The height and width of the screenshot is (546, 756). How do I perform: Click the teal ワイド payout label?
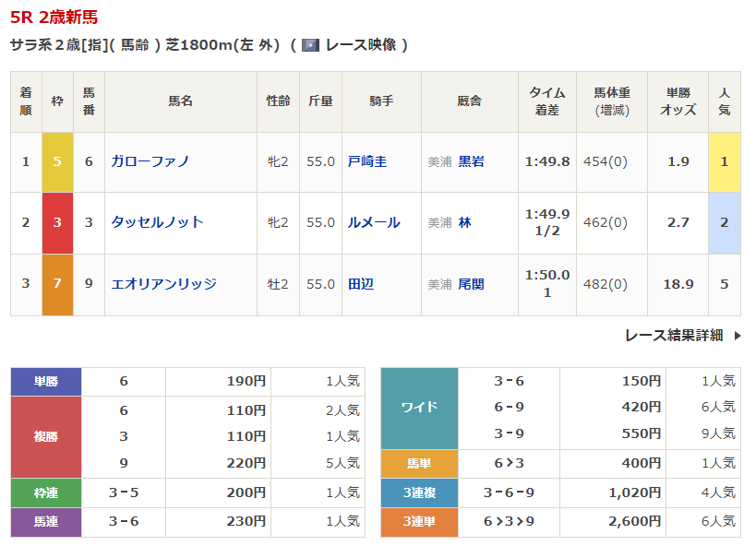[419, 408]
